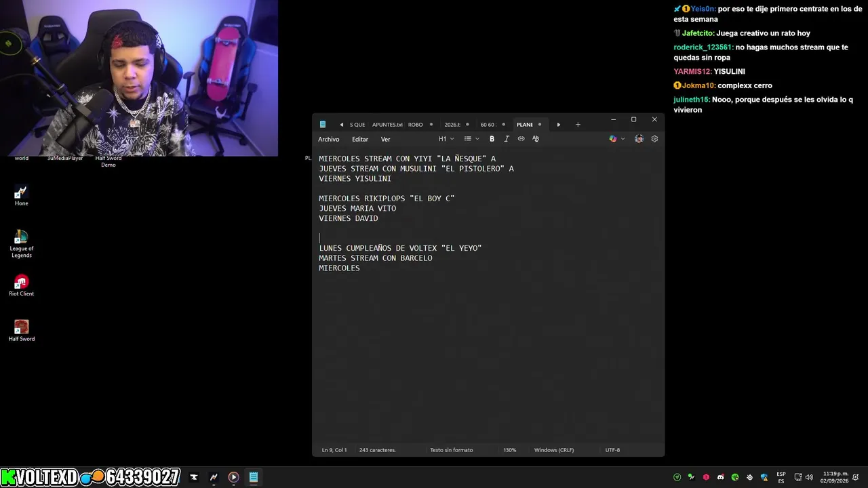Expand the list style dropdown arrow
Viewport: 868px width, 488px height.
coord(477,139)
